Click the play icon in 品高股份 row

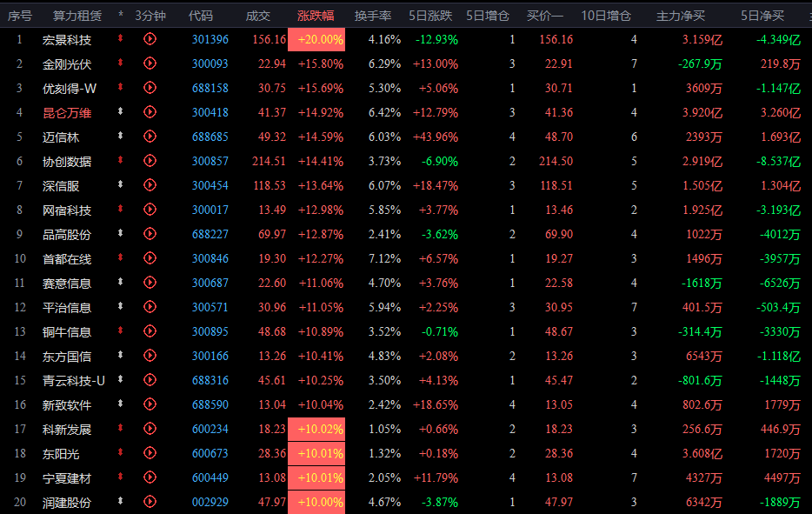tap(150, 234)
